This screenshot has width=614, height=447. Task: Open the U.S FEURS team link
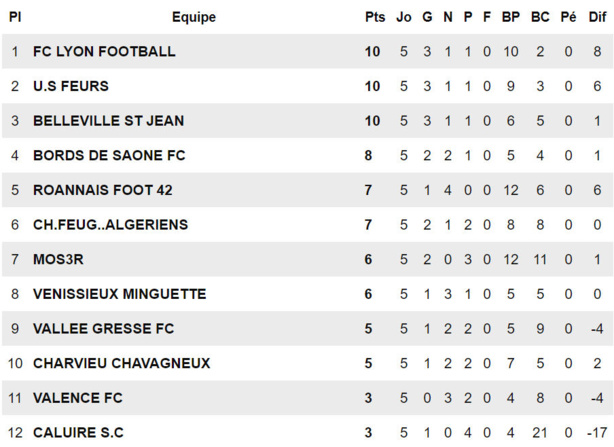[71, 86]
